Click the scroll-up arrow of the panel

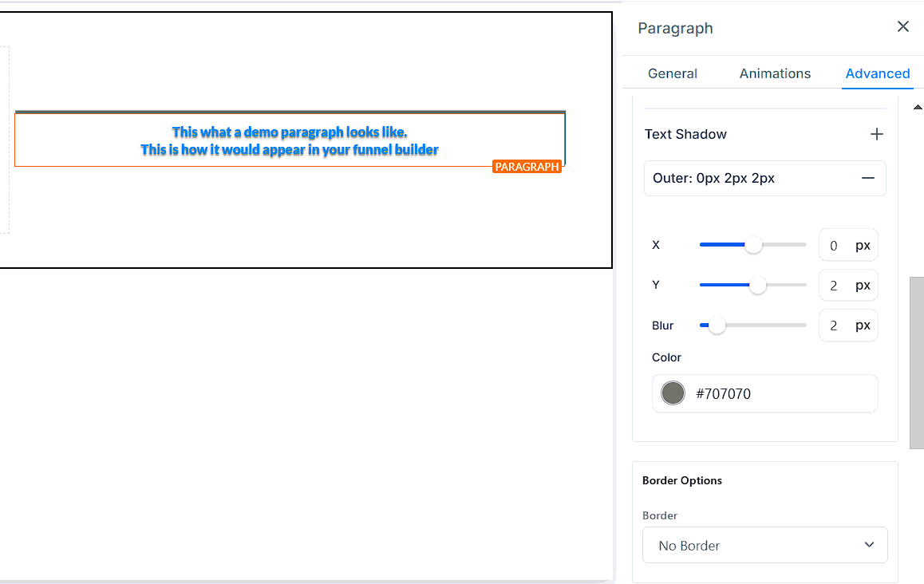pos(917,108)
